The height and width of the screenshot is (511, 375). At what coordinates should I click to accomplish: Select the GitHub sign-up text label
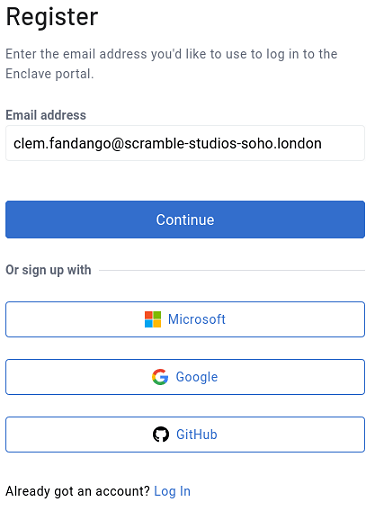point(197,434)
